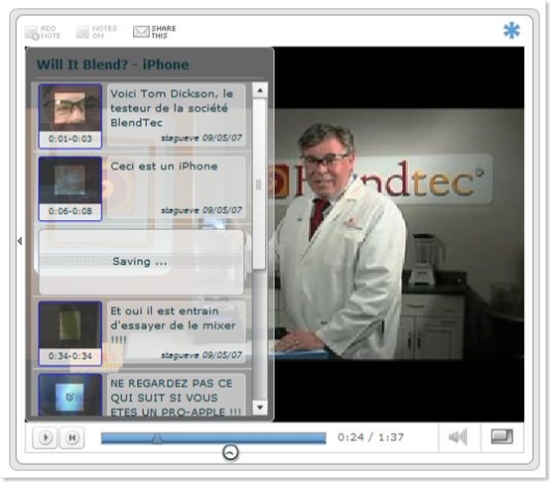Image resolution: width=550 pixels, height=482 pixels.
Task: Click the Add Note icon
Action: point(32,33)
